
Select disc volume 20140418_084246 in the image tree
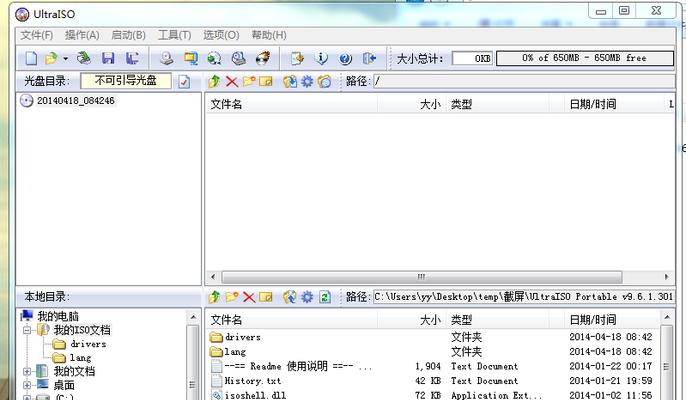(76, 101)
